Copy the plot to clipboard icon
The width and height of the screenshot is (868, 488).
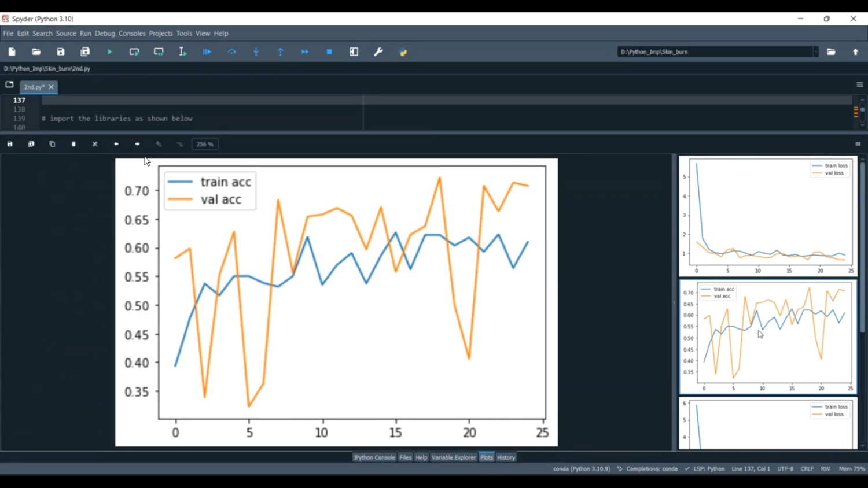[52, 144]
